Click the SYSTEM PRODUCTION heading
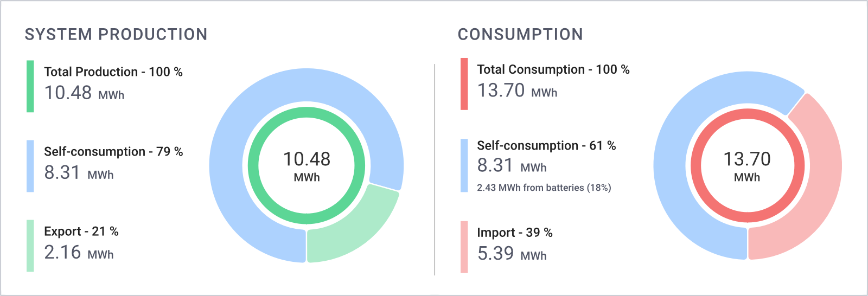Viewport: 868px width, 296px height. tap(116, 34)
